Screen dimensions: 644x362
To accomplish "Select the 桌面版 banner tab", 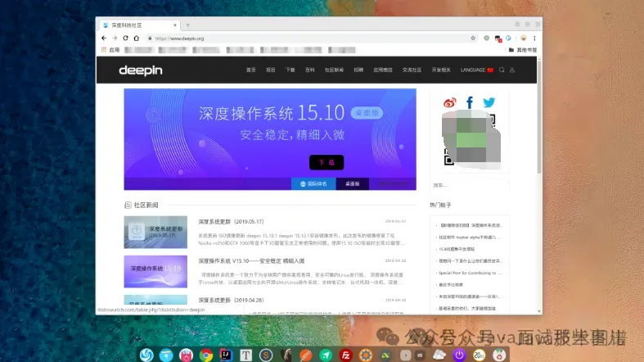I will pyautogui.click(x=352, y=183).
